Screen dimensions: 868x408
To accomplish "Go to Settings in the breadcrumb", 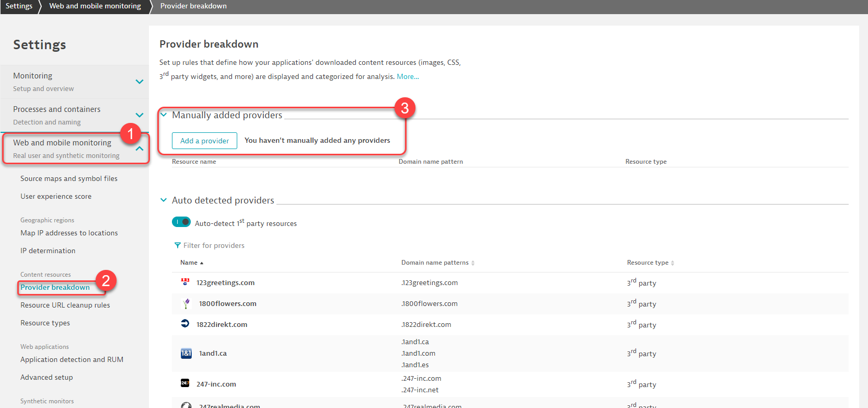I will 19,6.
